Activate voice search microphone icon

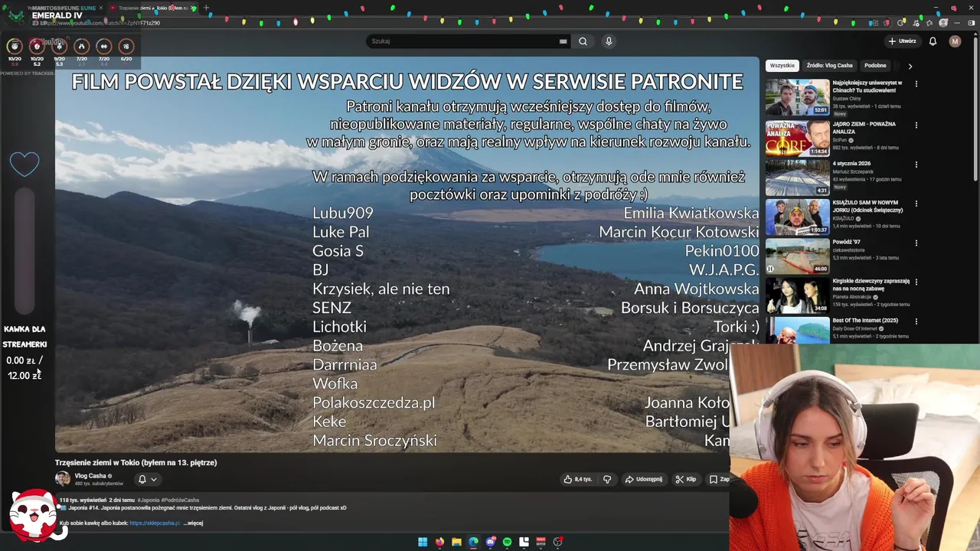pyautogui.click(x=609, y=41)
